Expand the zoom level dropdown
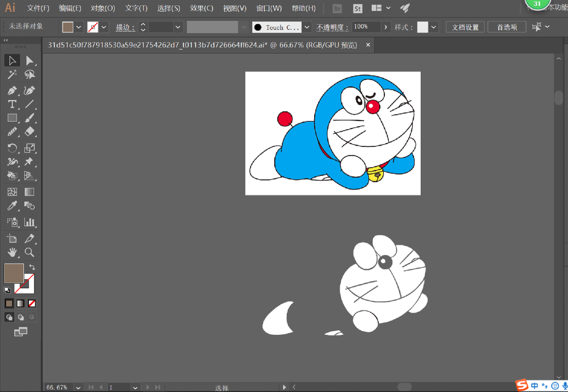The height and width of the screenshot is (392, 568). click(78, 387)
